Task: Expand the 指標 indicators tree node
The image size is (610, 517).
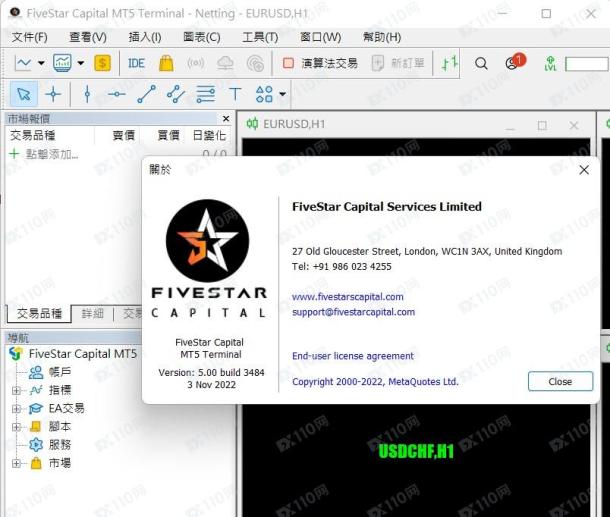Action: pos(16,390)
